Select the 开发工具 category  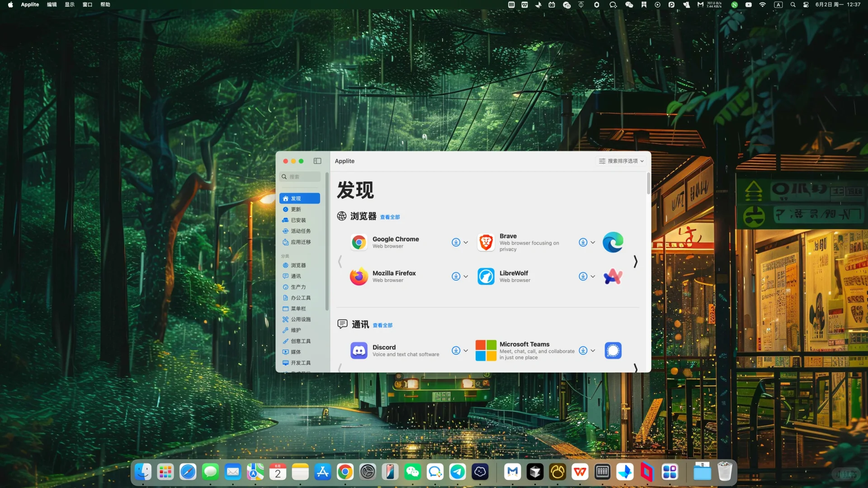pos(300,363)
